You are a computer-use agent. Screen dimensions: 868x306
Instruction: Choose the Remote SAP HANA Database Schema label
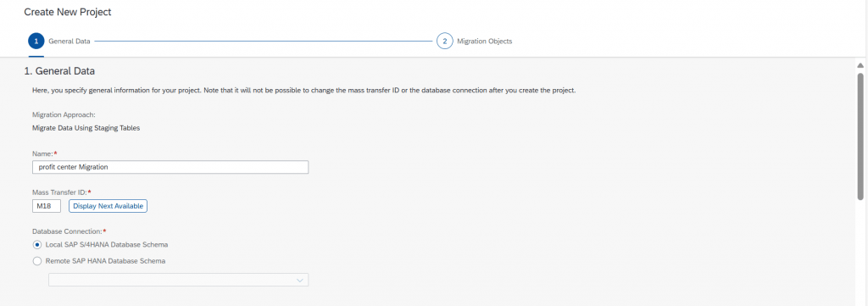click(105, 260)
